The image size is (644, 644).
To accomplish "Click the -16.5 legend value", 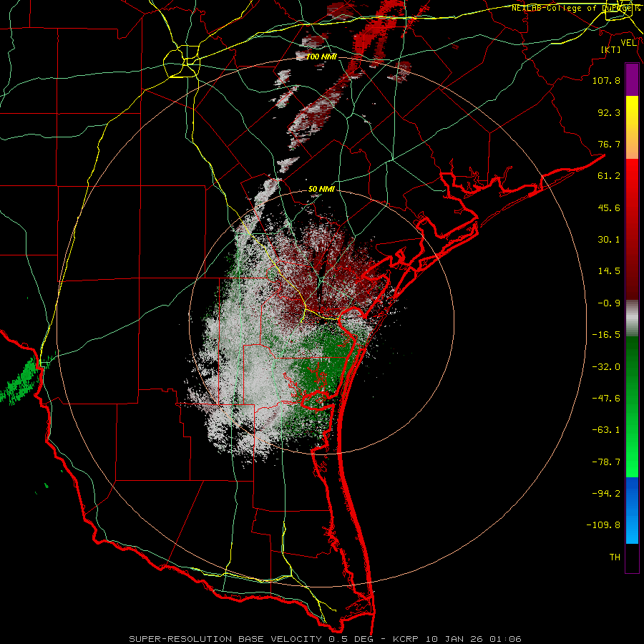I will [x=606, y=335].
